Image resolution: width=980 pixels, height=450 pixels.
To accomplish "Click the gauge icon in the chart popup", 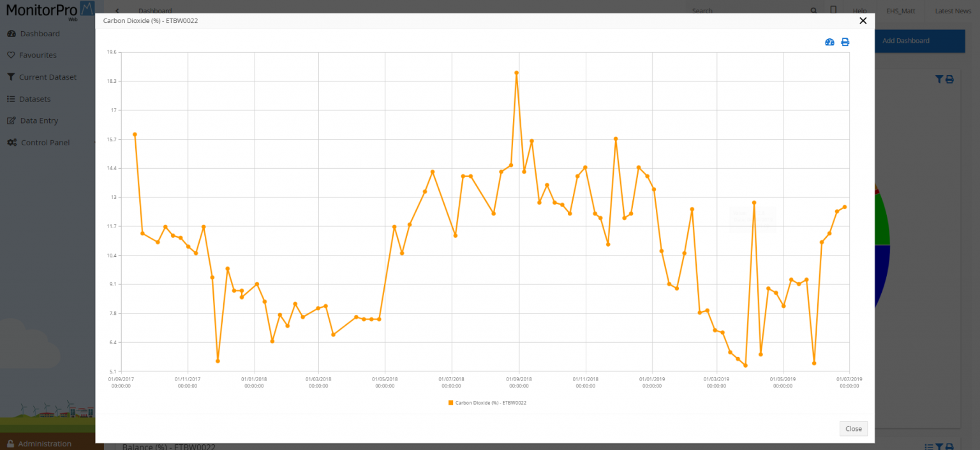I will click(829, 41).
